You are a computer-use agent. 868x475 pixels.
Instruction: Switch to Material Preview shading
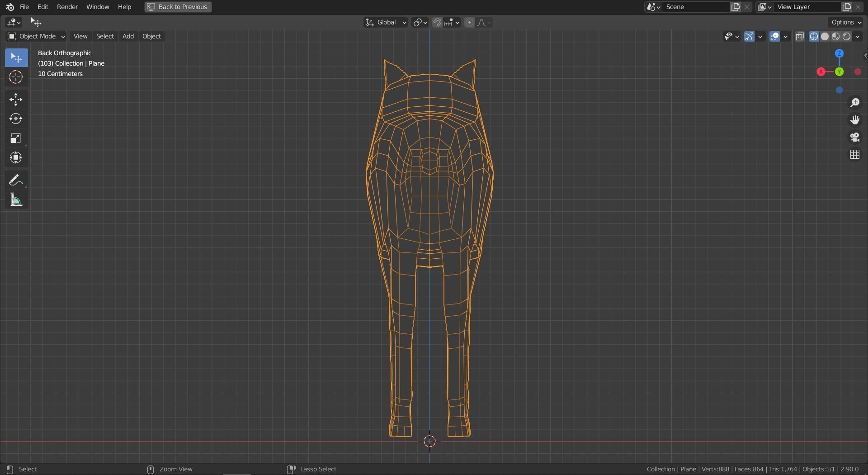click(x=835, y=37)
